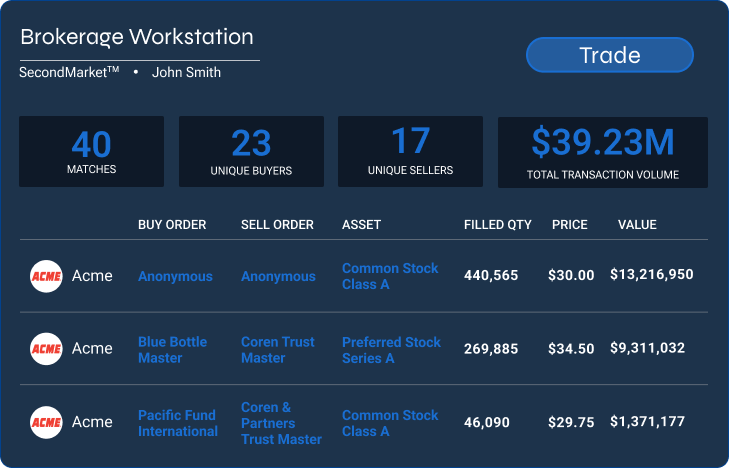Click the PRICE column header

point(570,224)
